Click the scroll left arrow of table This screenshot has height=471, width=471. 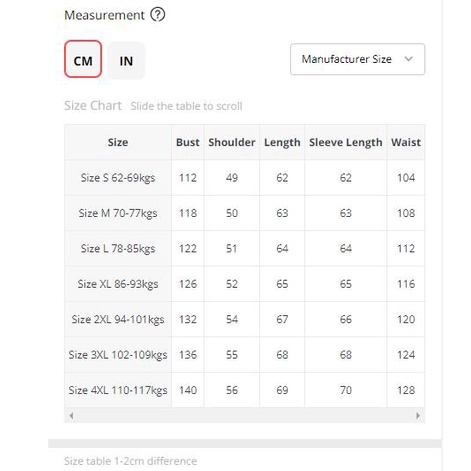[71, 415]
